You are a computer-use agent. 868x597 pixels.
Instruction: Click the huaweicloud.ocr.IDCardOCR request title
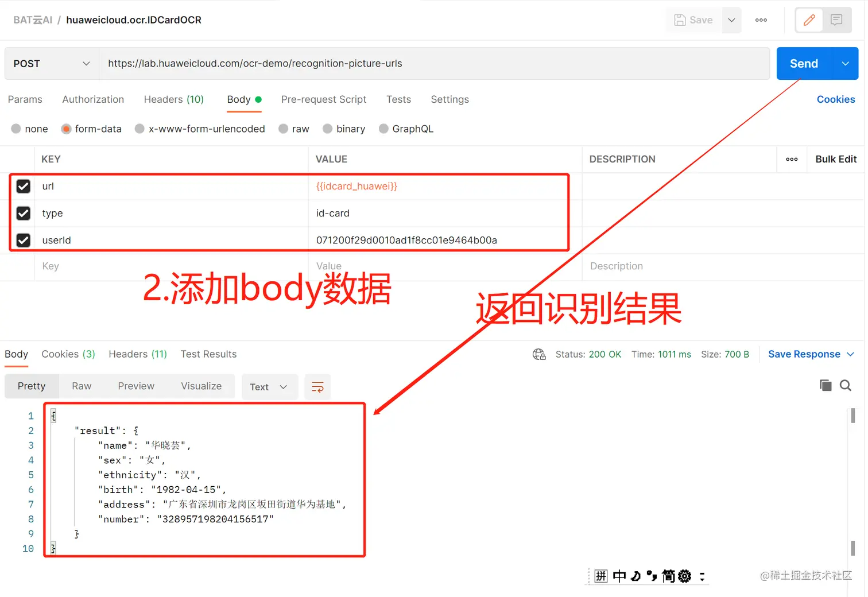[134, 20]
